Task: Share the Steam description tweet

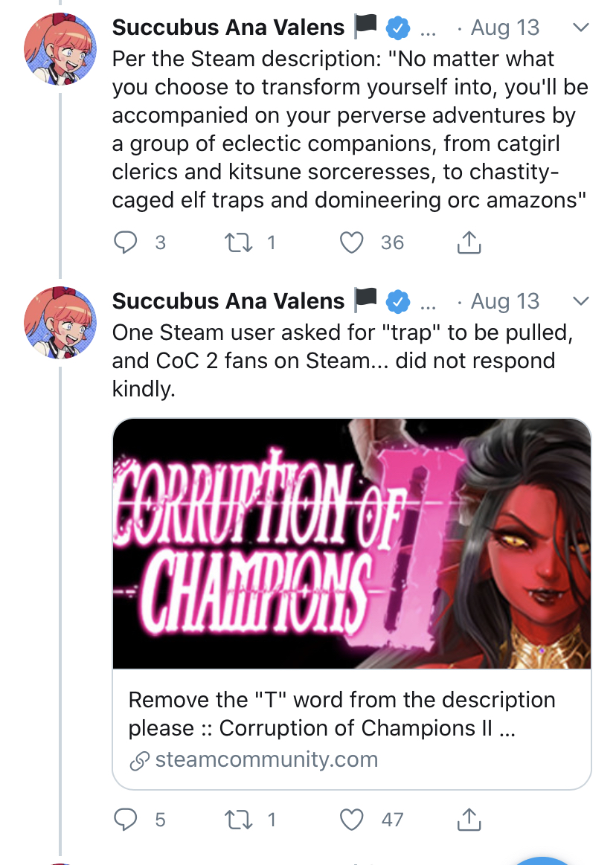Action: click(x=469, y=242)
